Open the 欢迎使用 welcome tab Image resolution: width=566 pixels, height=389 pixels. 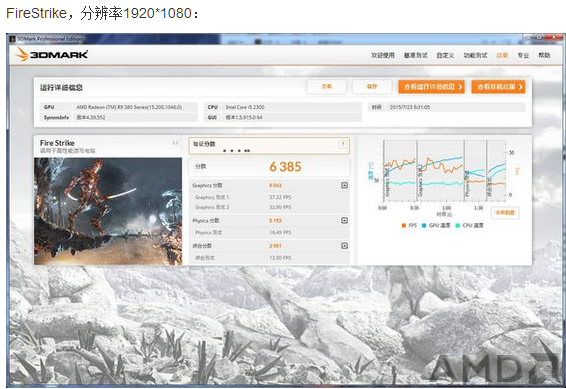coord(383,55)
